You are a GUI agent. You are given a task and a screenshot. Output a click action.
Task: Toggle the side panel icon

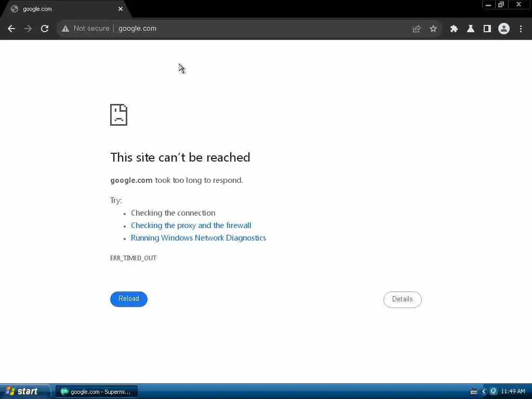(487, 29)
